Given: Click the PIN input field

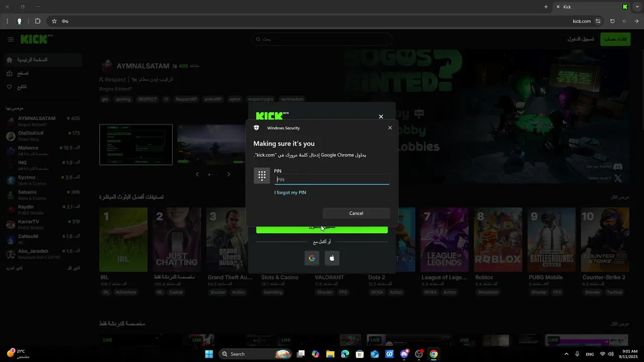Looking at the screenshot, I should point(332,179).
